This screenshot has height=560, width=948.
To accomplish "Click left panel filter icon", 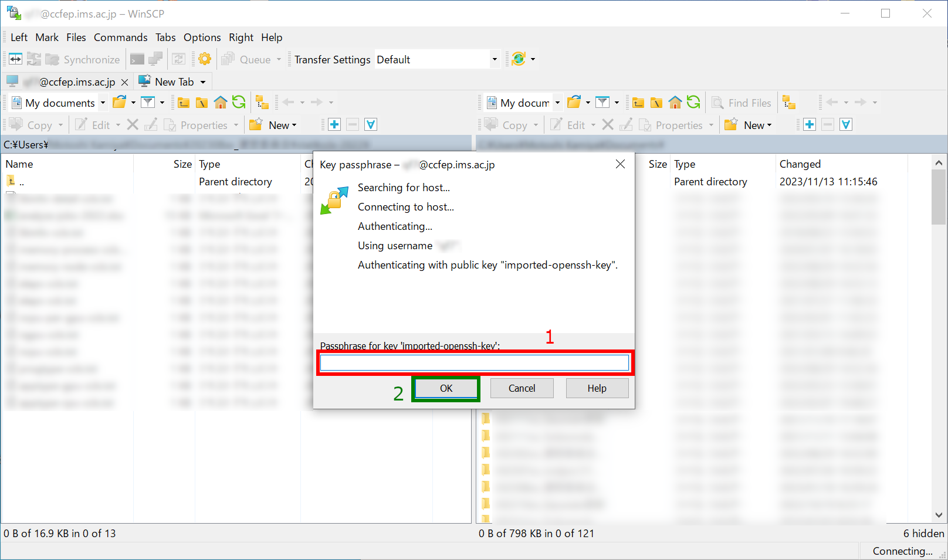I will coord(148,103).
